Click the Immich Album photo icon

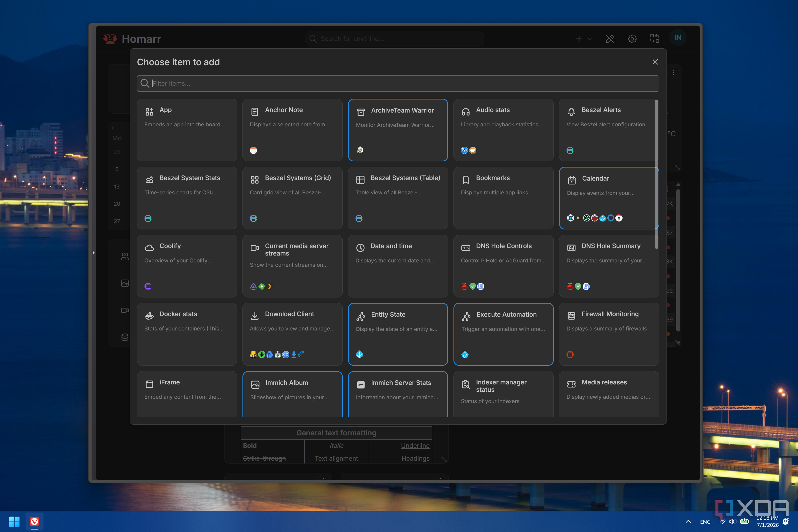(x=255, y=384)
